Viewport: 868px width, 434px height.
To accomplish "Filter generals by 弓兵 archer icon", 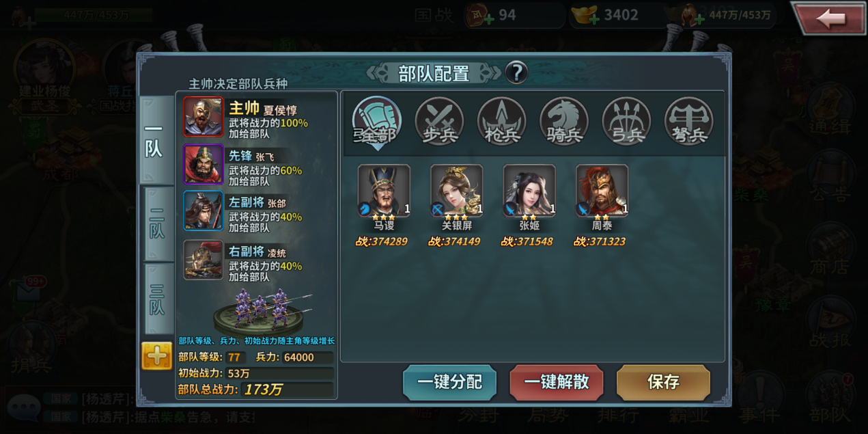I will 626,122.
